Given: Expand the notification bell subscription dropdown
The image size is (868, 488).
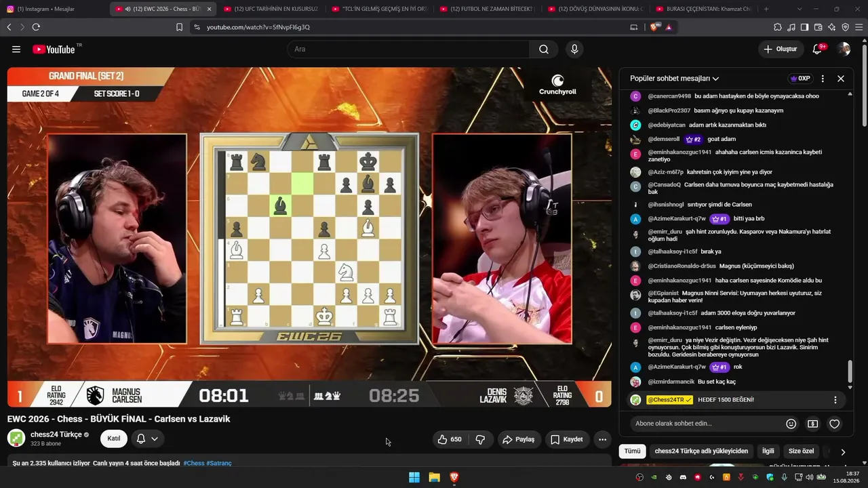Looking at the screenshot, I should point(155,439).
